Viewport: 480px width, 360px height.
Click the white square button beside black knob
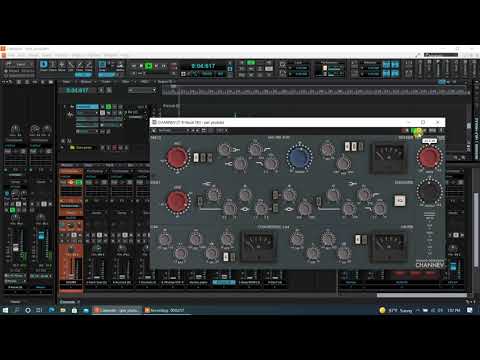click(400, 200)
